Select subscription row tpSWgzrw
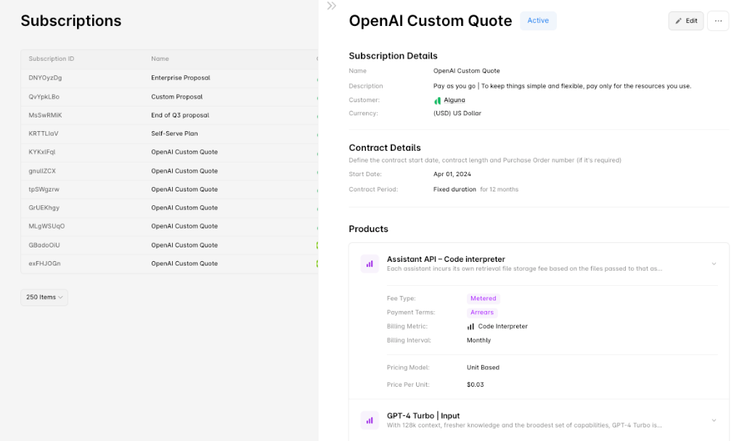Image resolution: width=750 pixels, height=441 pixels. 169,189
